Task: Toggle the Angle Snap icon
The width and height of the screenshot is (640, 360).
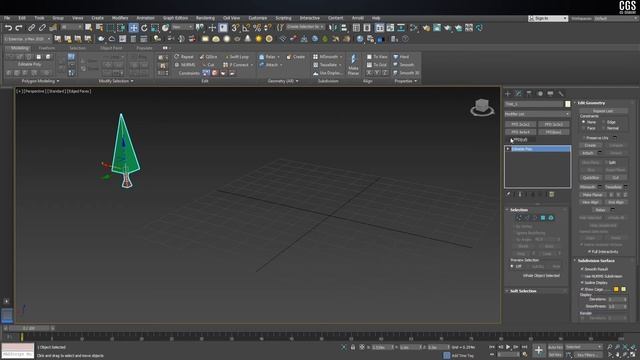Action: (246, 28)
